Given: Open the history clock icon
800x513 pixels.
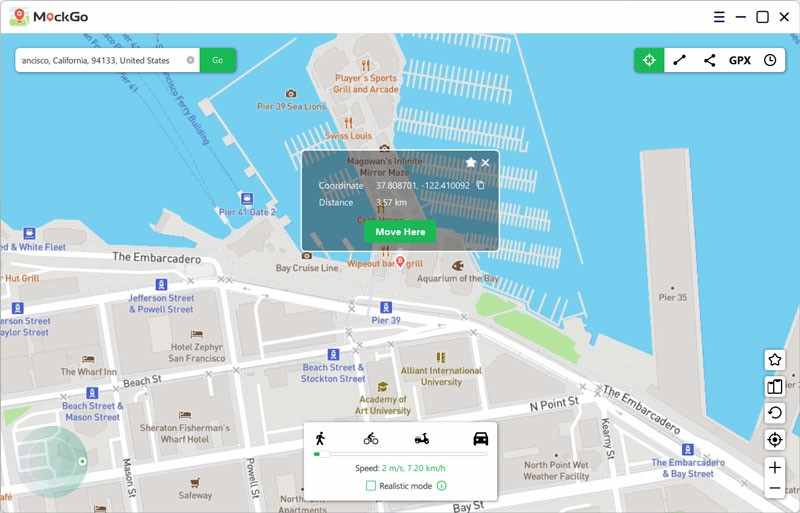Looking at the screenshot, I should (x=770, y=60).
